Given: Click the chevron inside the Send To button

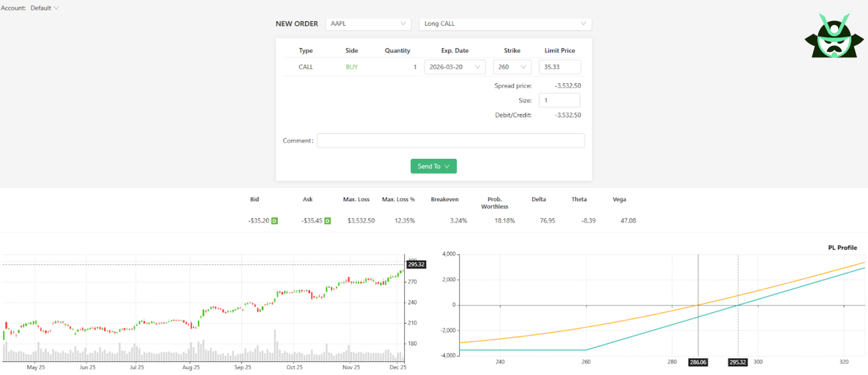Looking at the screenshot, I should 447,166.
